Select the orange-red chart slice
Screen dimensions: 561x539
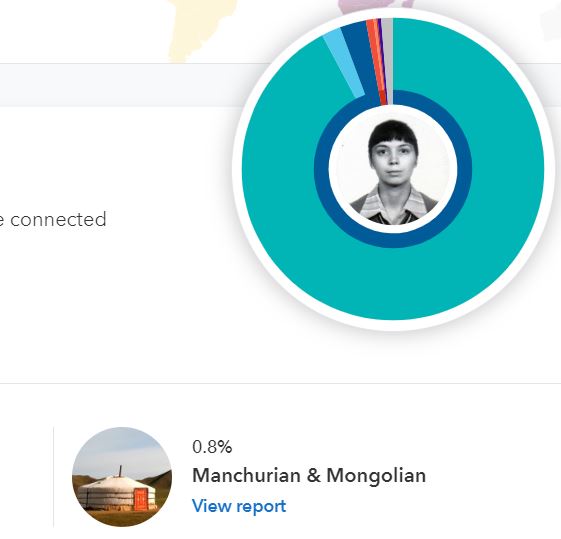click(373, 54)
